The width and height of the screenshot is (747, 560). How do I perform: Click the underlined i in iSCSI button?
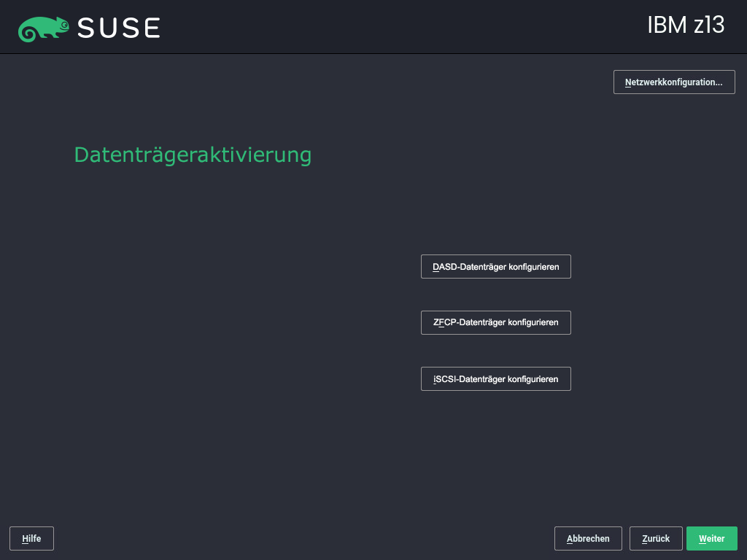click(434, 378)
